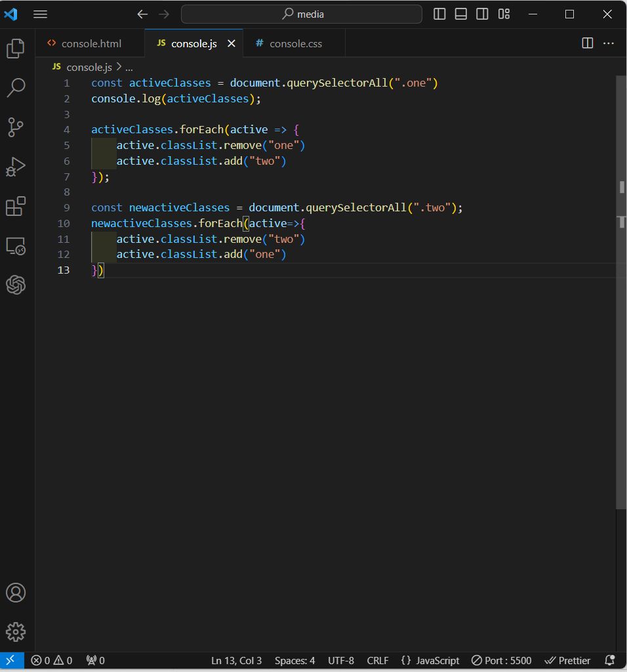Open the Remote Explorer icon
Screen dimensions: 627x672
point(16,246)
